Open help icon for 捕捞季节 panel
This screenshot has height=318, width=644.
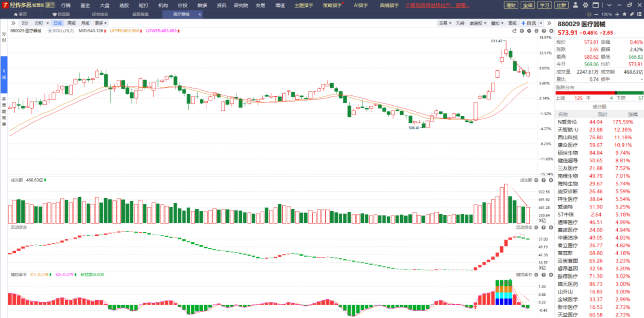pyautogui.click(x=544, y=275)
